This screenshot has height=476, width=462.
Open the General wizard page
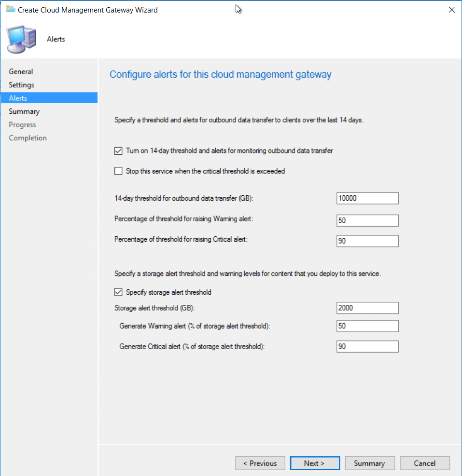(x=21, y=71)
